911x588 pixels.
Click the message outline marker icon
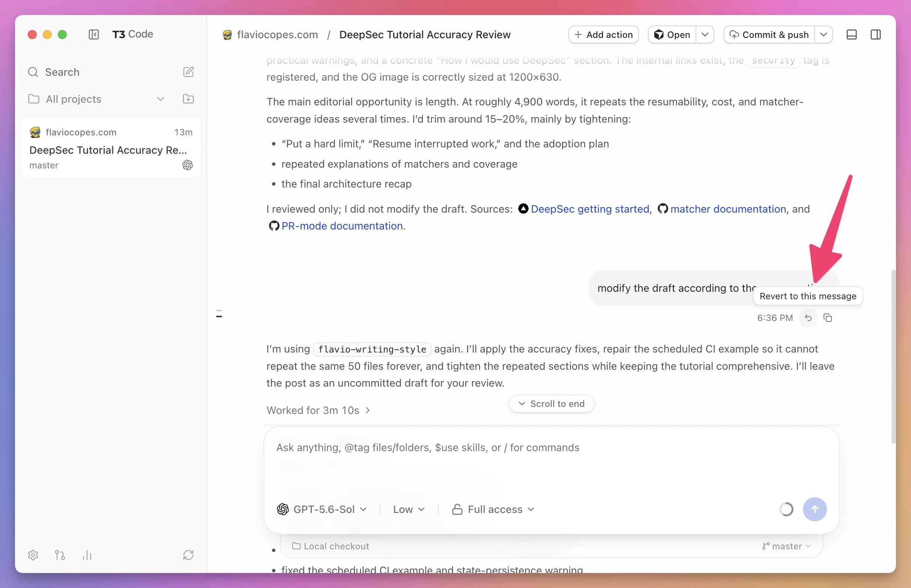pyautogui.click(x=219, y=314)
